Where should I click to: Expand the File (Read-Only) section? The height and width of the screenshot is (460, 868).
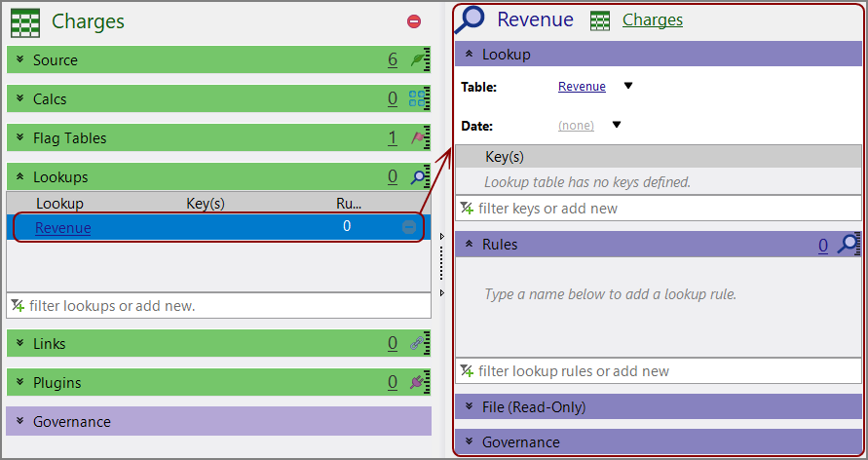click(x=470, y=406)
